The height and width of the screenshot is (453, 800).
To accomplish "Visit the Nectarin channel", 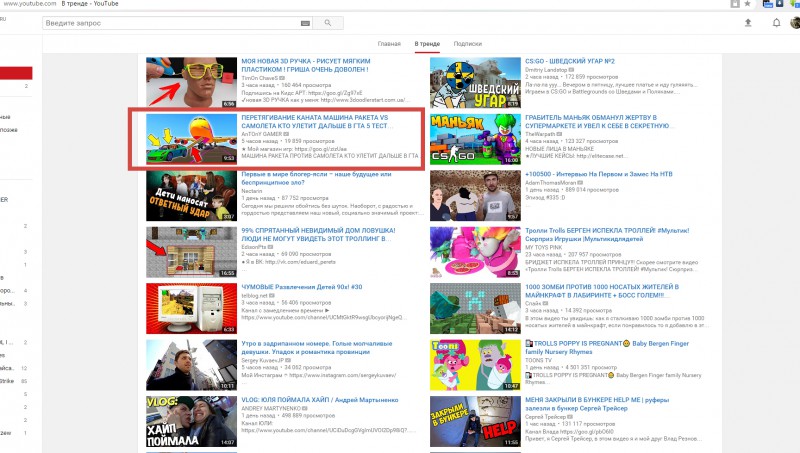I will coord(252,191).
